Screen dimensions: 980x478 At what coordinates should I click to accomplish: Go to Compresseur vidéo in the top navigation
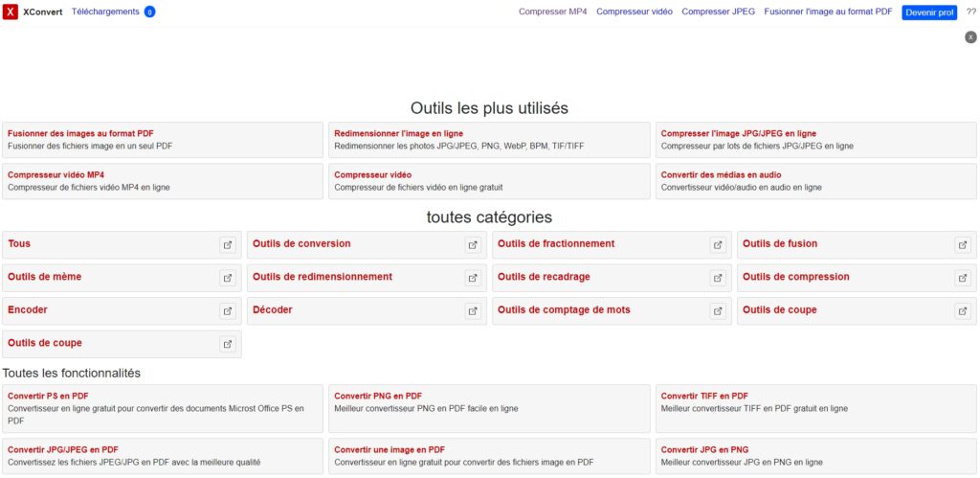click(635, 11)
